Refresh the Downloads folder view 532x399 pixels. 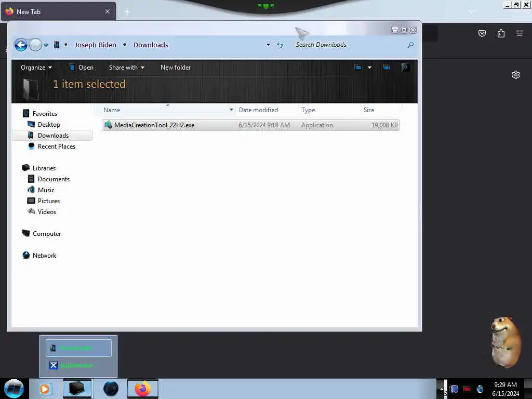(280, 45)
